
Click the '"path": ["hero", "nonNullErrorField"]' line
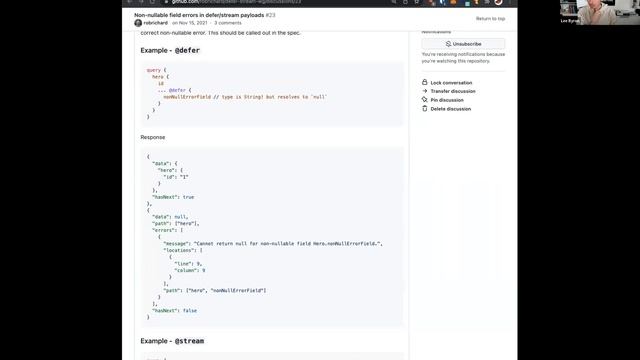215,290
